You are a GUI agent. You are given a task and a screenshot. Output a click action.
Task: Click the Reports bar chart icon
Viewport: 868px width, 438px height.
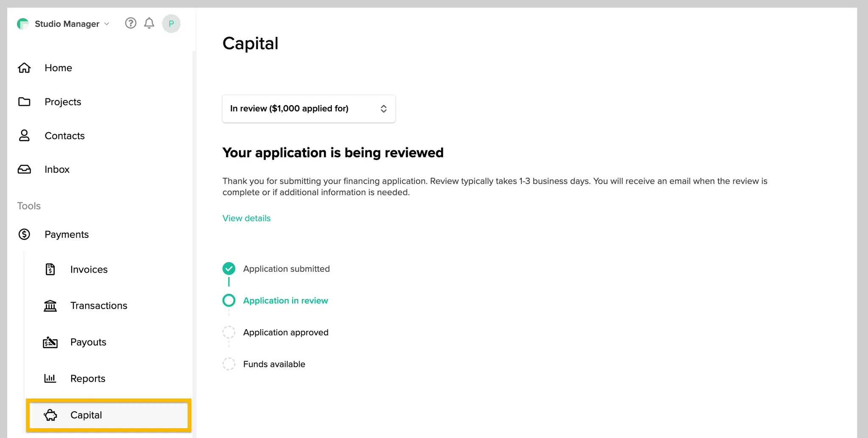pos(50,378)
